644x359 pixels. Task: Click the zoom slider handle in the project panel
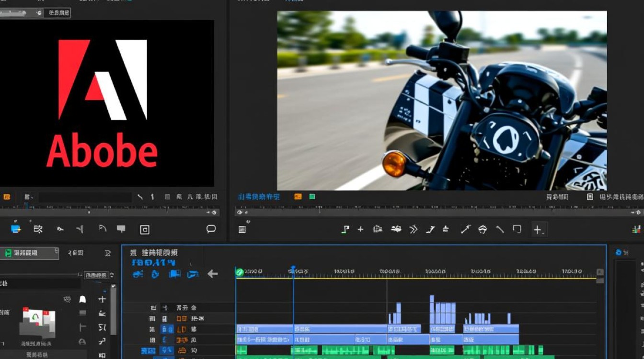coord(80,275)
